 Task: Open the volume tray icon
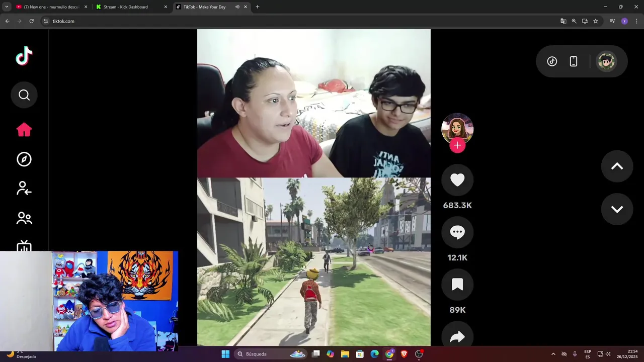pyautogui.click(x=608, y=354)
